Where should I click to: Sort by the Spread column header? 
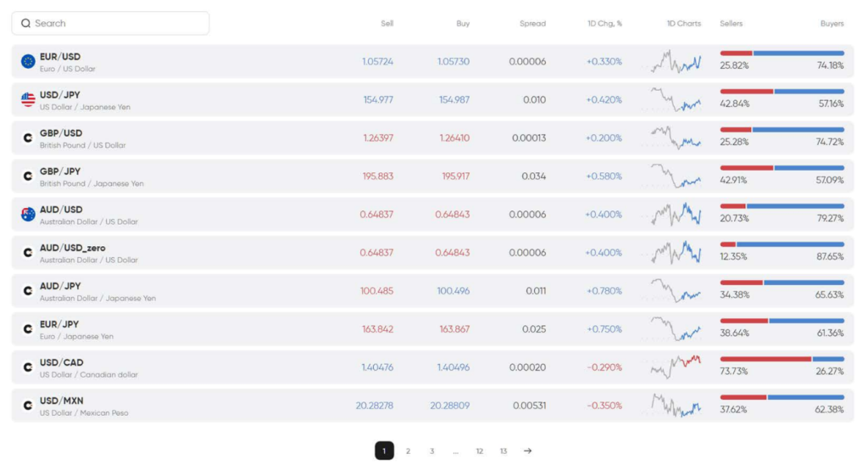pyautogui.click(x=532, y=24)
